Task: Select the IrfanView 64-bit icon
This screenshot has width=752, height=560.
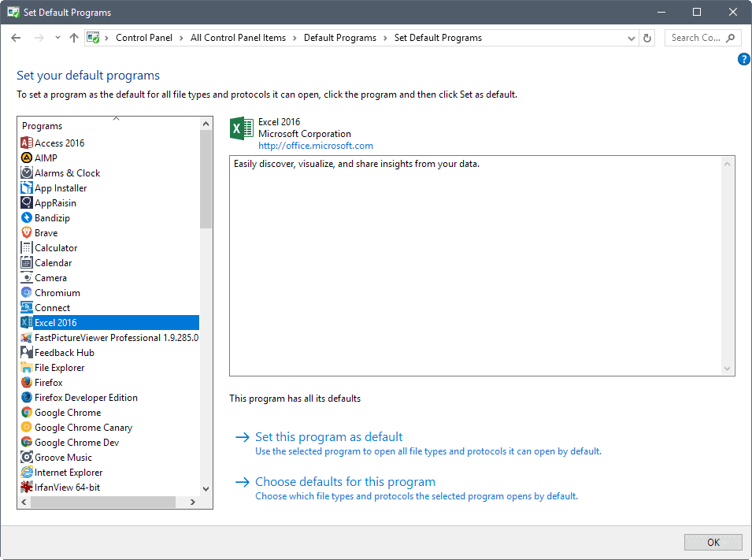Action: 27,487
